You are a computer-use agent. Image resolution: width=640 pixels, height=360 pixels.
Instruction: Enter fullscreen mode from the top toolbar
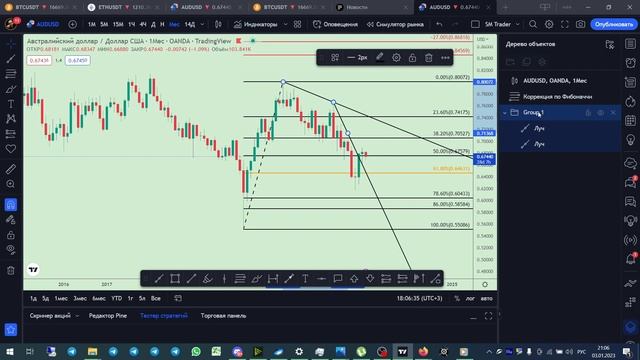(564, 24)
